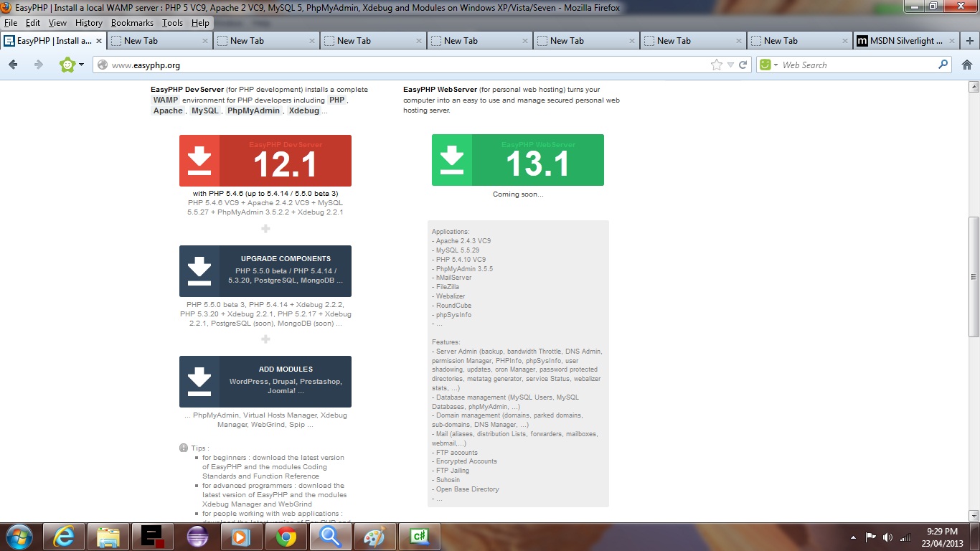Click the Tips lightbulb icon
This screenshot has width=980, height=551.
(184, 448)
